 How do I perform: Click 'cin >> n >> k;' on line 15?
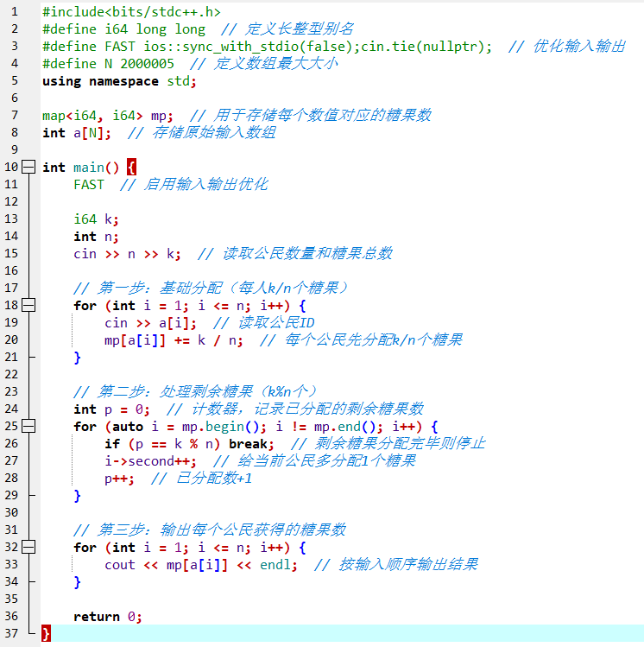pos(127,254)
